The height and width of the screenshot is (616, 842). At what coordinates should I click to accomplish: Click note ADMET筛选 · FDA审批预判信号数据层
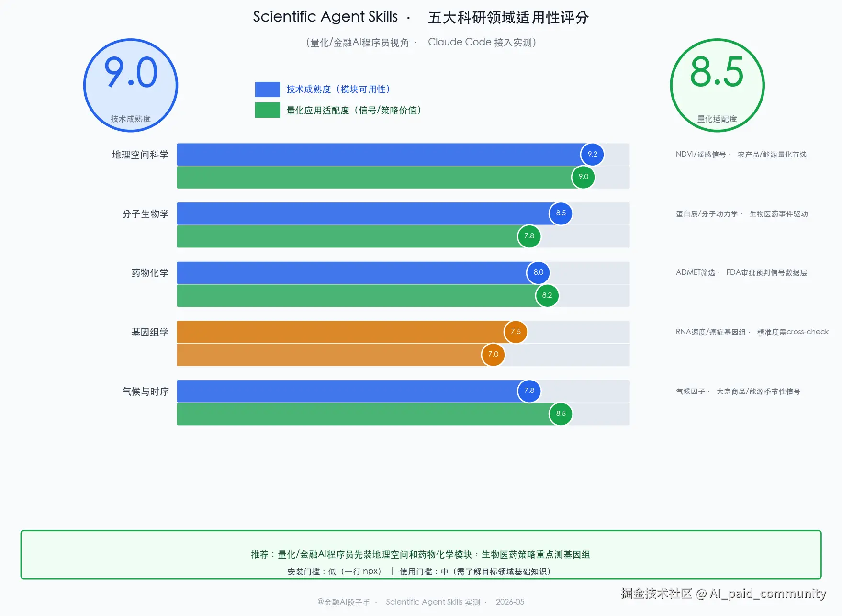coord(741,273)
